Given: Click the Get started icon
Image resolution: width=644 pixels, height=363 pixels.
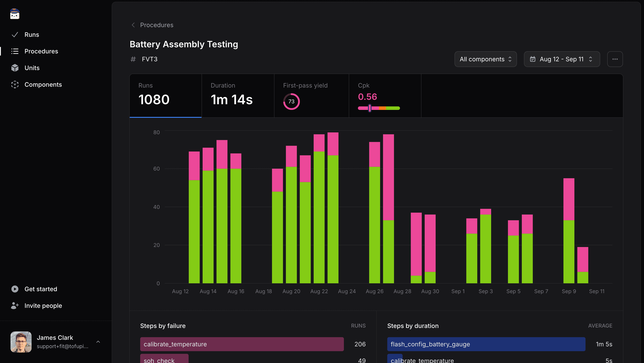Looking at the screenshot, I should (x=15, y=289).
